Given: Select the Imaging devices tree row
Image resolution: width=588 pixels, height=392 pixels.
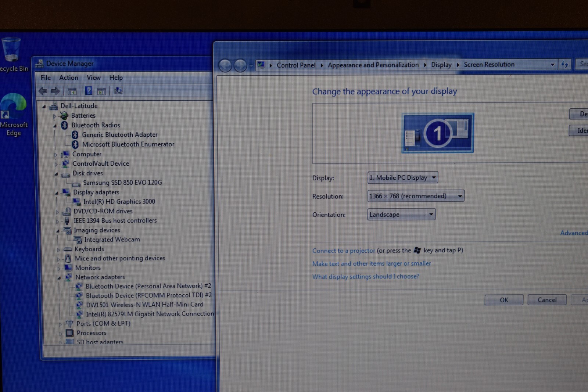Looking at the screenshot, I should point(97,230).
